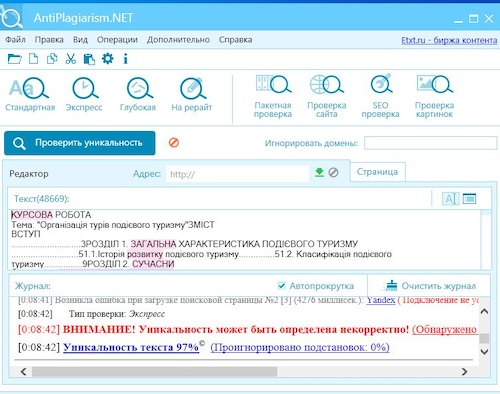Click highlighted word КУРСОВА in text
Screen dimensions: 500x394
[32, 215]
